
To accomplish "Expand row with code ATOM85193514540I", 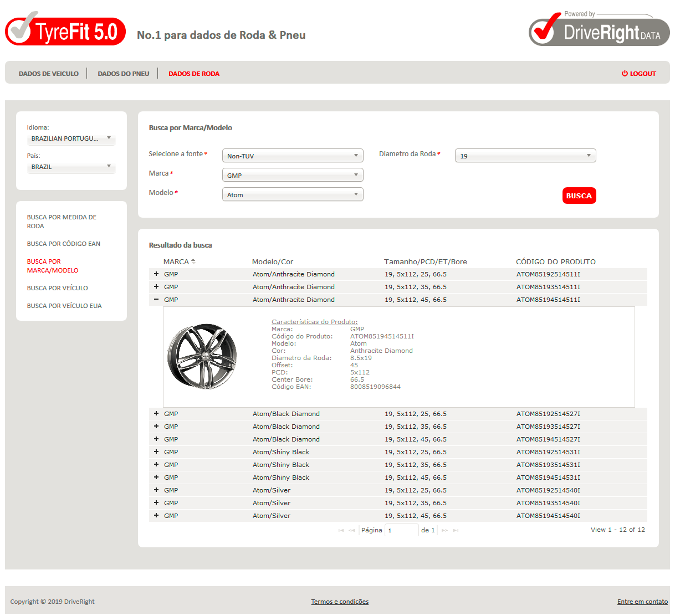I will tap(156, 502).
